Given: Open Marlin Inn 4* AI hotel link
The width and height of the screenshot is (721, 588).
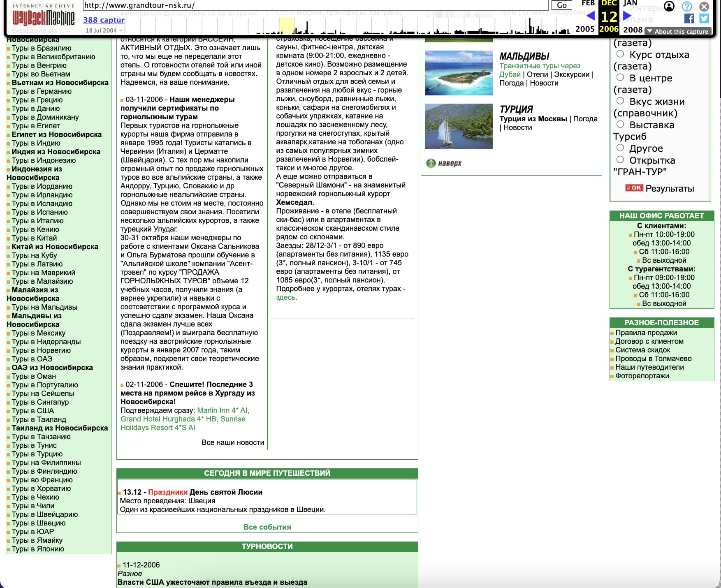Looking at the screenshot, I should point(223,410).
